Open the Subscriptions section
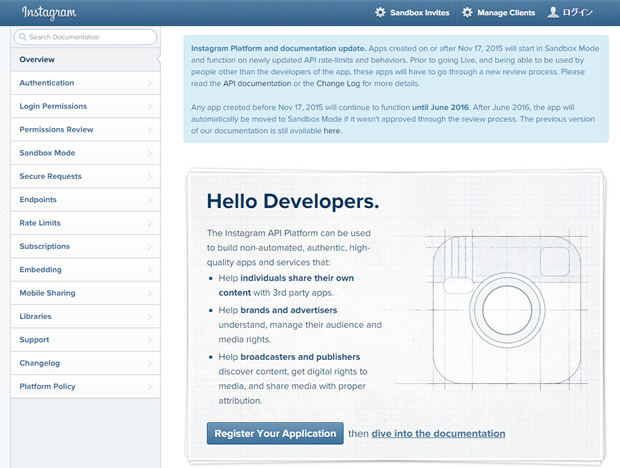 (85, 246)
